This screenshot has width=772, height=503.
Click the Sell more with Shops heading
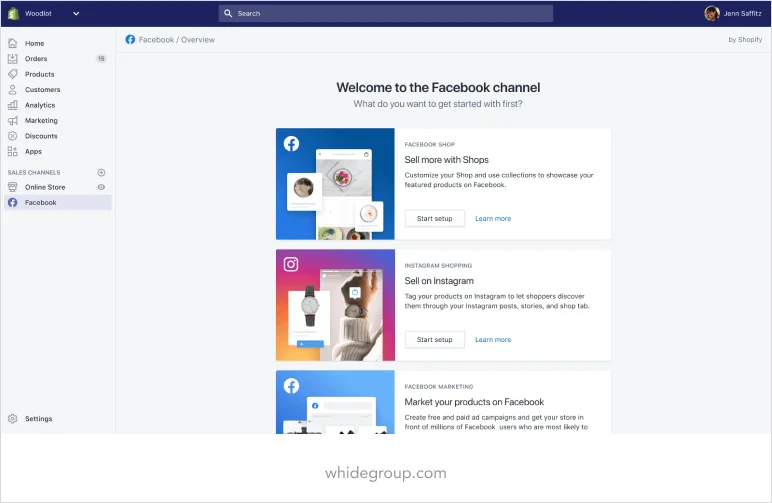click(x=446, y=160)
